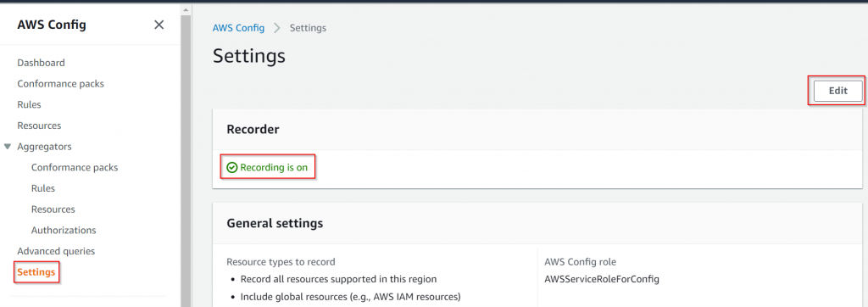Click 'Record all resources supported in this region'
Viewport: 868px width, 307px height.
pos(339,279)
